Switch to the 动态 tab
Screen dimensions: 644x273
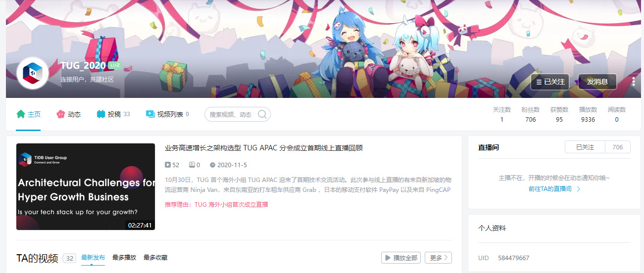(x=69, y=114)
